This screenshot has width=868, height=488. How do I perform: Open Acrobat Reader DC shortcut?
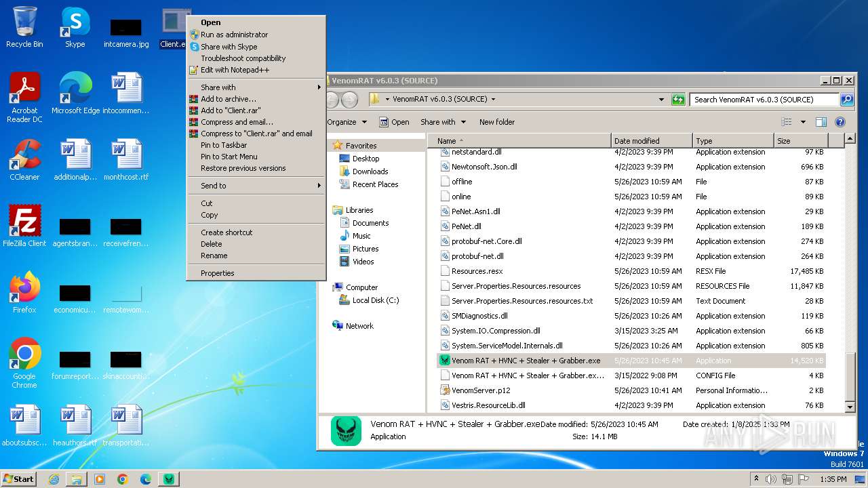coord(24,98)
